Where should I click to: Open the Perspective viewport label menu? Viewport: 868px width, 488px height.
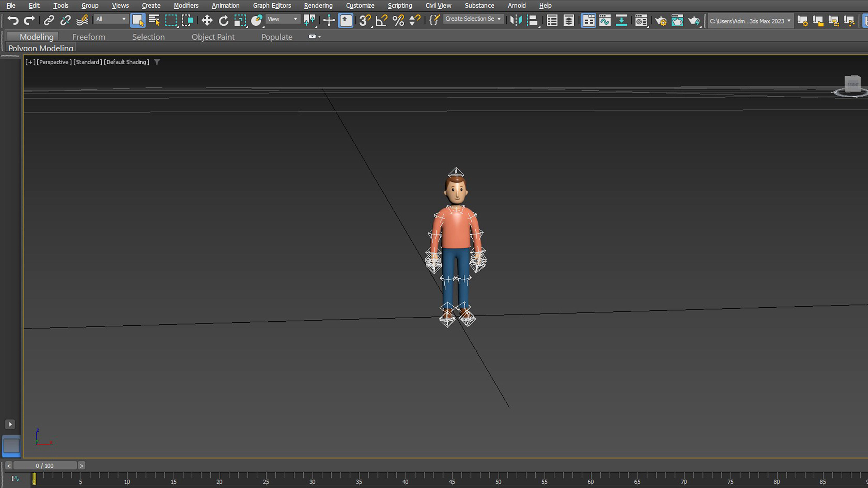(x=54, y=62)
